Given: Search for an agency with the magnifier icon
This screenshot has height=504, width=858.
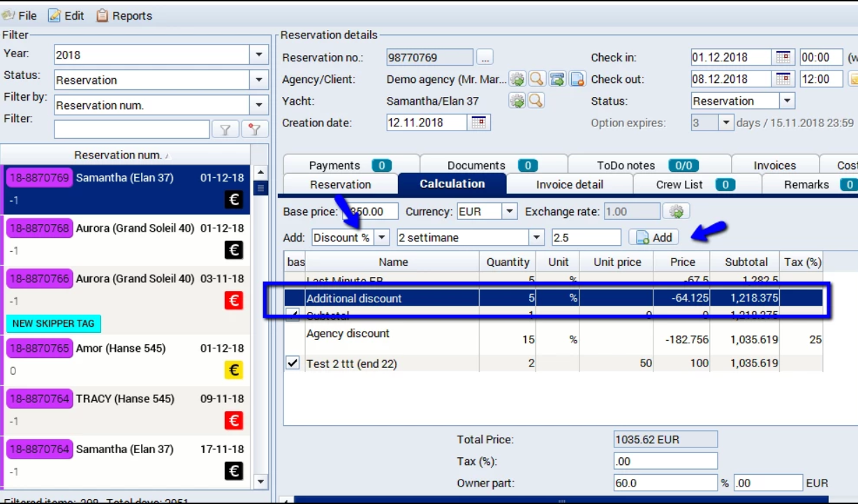Looking at the screenshot, I should (x=536, y=79).
